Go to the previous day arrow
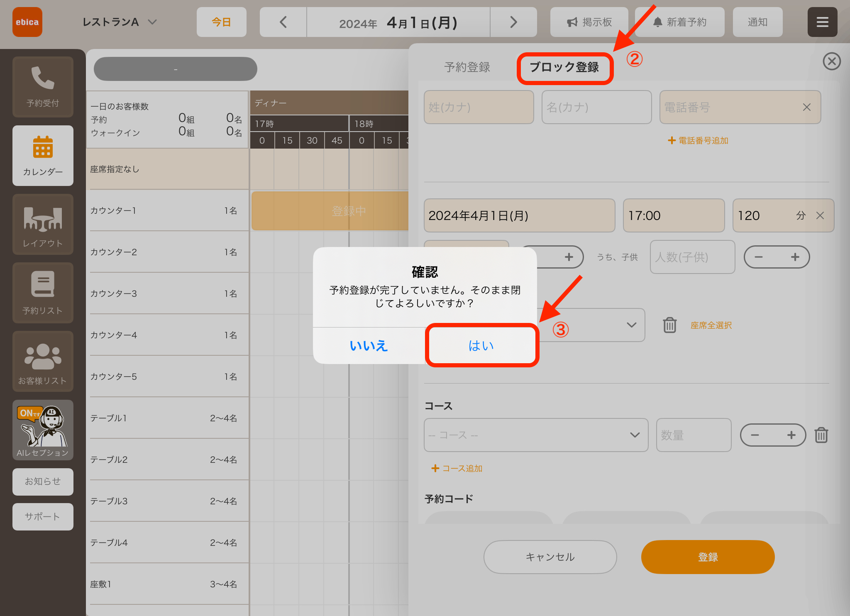The width and height of the screenshot is (850, 616). (x=283, y=22)
